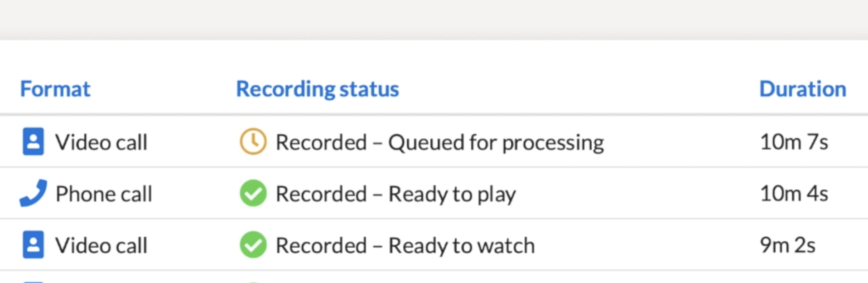Click the partially visible icon below the last Video call
The width and height of the screenshot is (868, 283).
click(33, 281)
